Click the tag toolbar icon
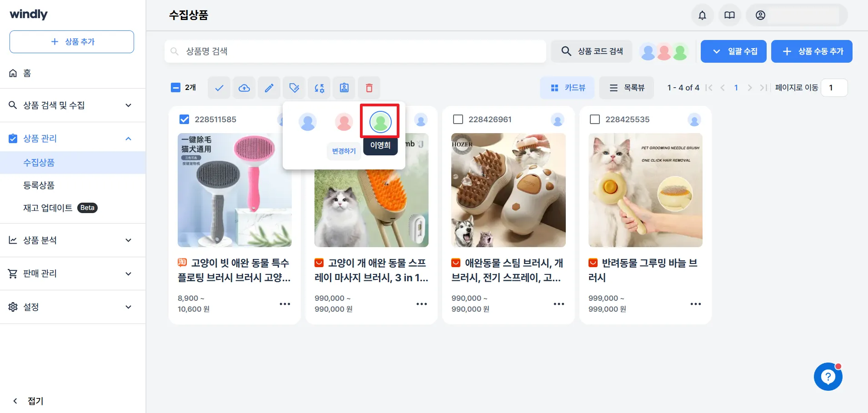The height and width of the screenshot is (413, 868). point(294,88)
